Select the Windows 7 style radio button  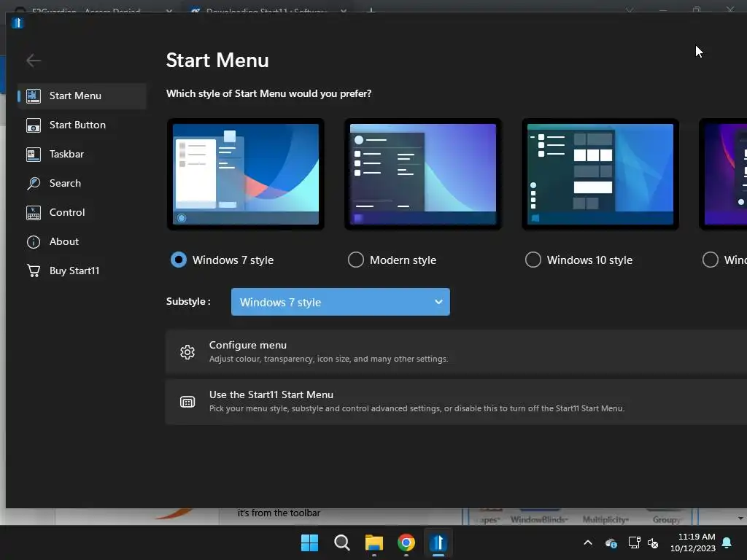[179, 260]
